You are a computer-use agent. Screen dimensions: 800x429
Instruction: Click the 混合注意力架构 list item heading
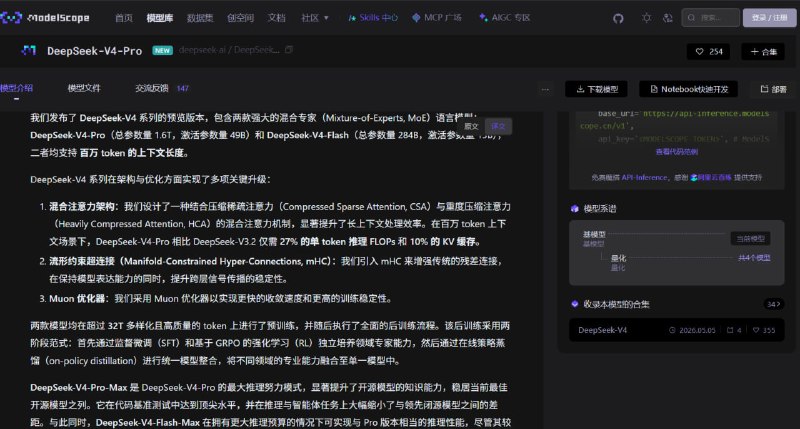point(82,207)
